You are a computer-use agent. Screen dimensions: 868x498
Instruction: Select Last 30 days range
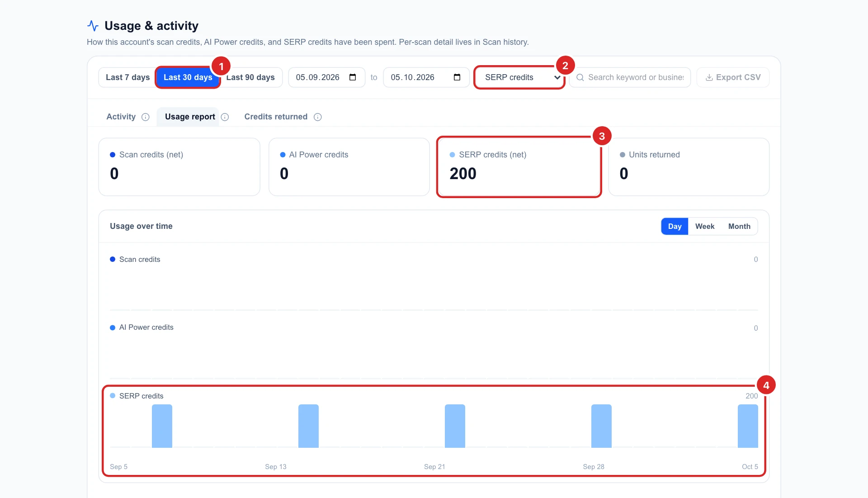coord(188,77)
